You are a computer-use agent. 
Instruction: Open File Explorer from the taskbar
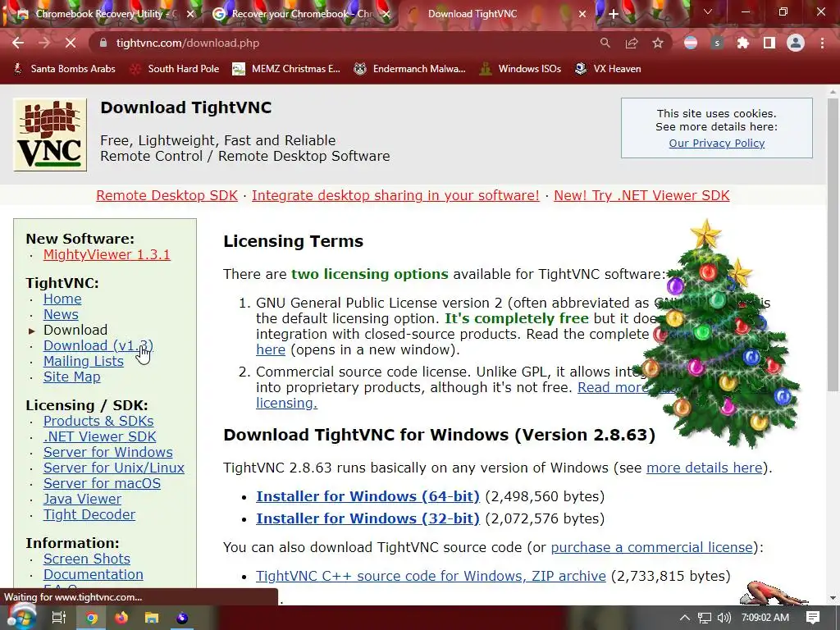click(152, 618)
